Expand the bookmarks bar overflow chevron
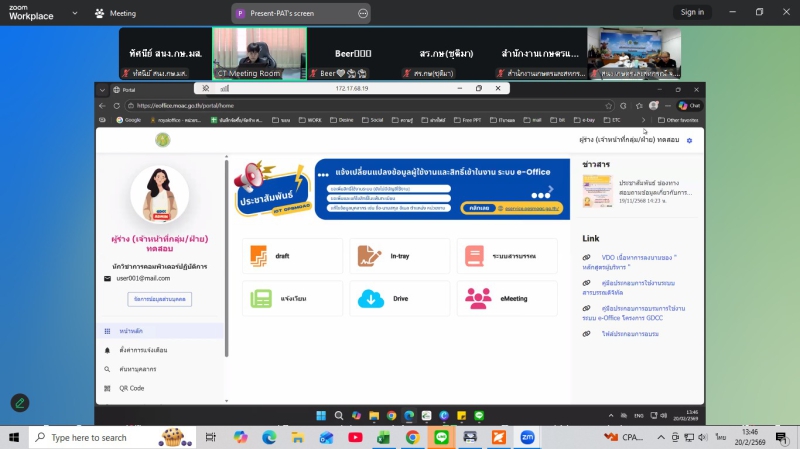 pyautogui.click(x=643, y=120)
